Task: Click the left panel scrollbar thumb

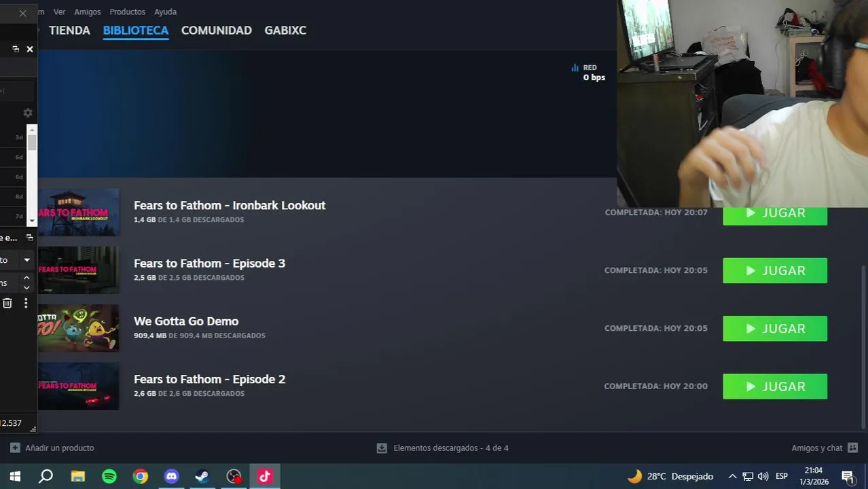Action: point(31,143)
